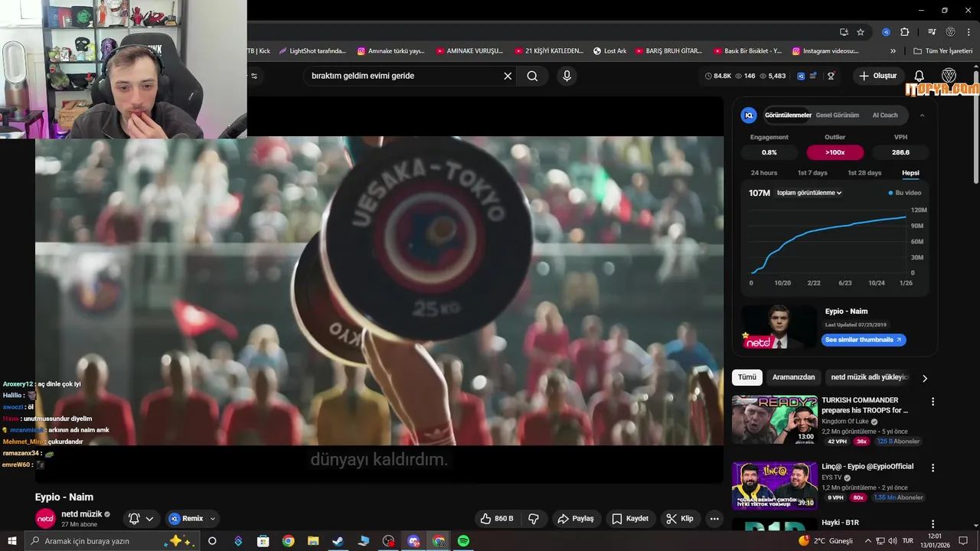
Task: Click the Kaydet save button
Action: [630, 518]
